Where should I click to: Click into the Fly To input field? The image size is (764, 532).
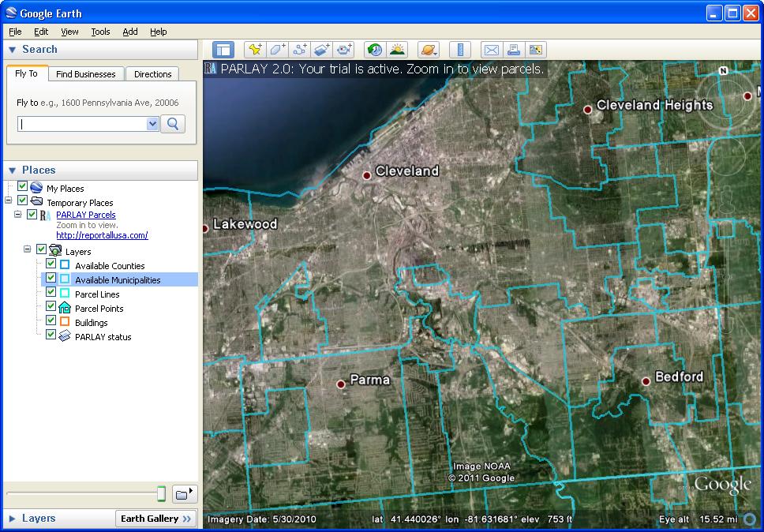(83, 124)
